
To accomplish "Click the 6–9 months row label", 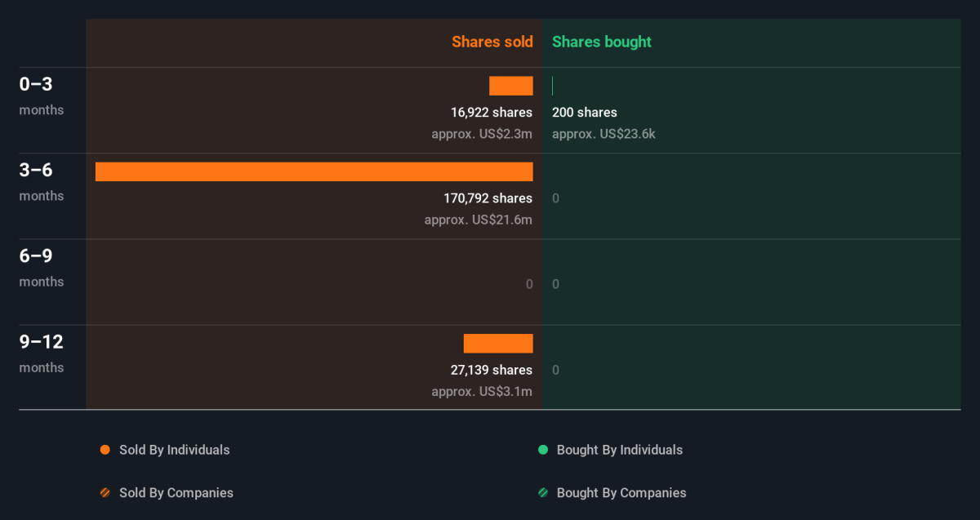I will 42,267.
